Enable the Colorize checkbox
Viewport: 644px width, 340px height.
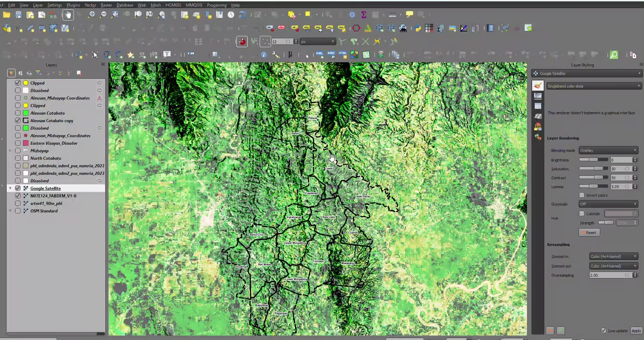tap(582, 213)
